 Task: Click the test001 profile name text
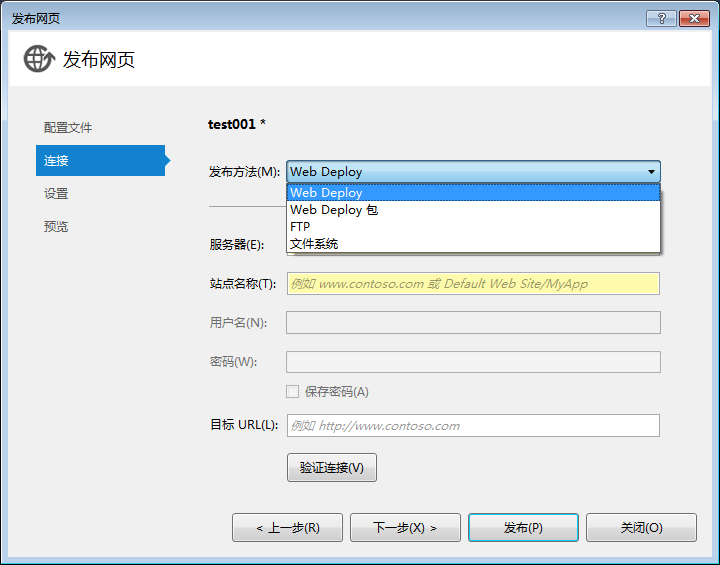tap(236, 124)
